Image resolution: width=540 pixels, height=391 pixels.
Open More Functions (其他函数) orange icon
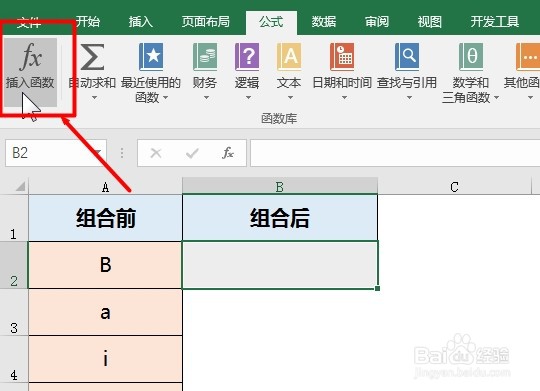coord(528,56)
